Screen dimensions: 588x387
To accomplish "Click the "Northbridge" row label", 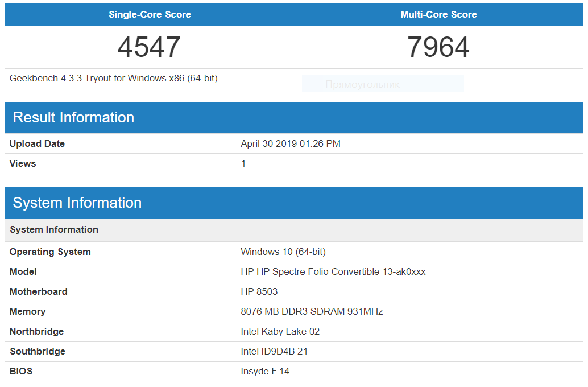I will (x=37, y=331).
